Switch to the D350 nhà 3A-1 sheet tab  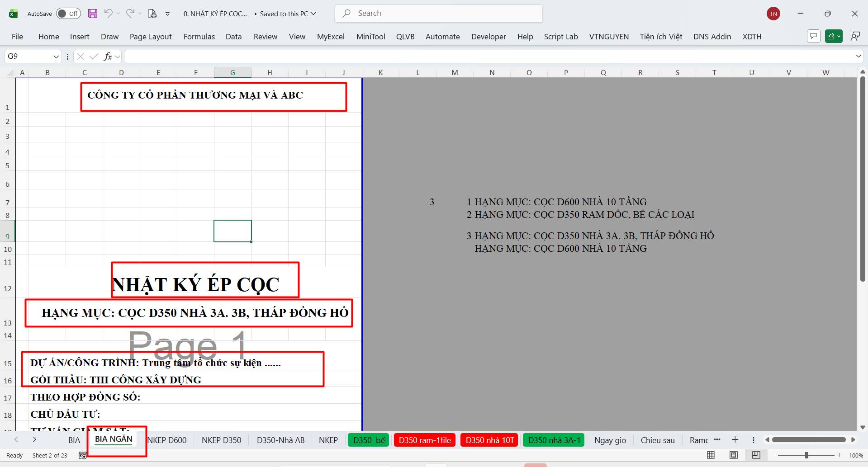coord(554,440)
